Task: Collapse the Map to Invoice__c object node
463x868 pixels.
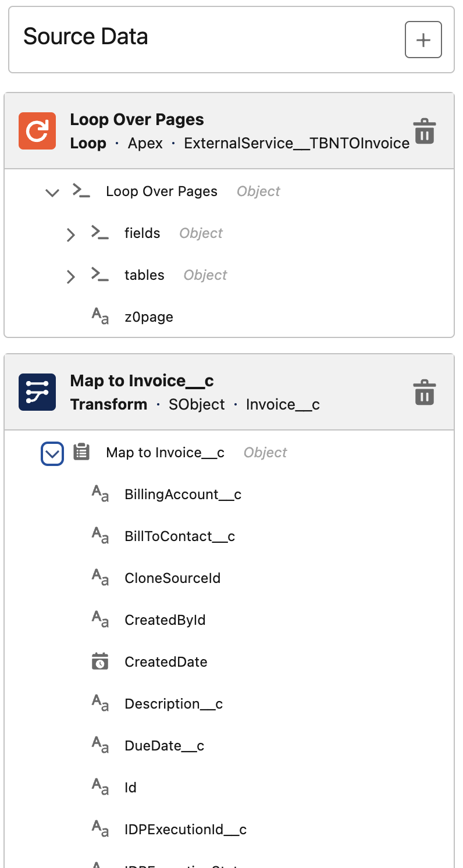Action: (x=52, y=453)
